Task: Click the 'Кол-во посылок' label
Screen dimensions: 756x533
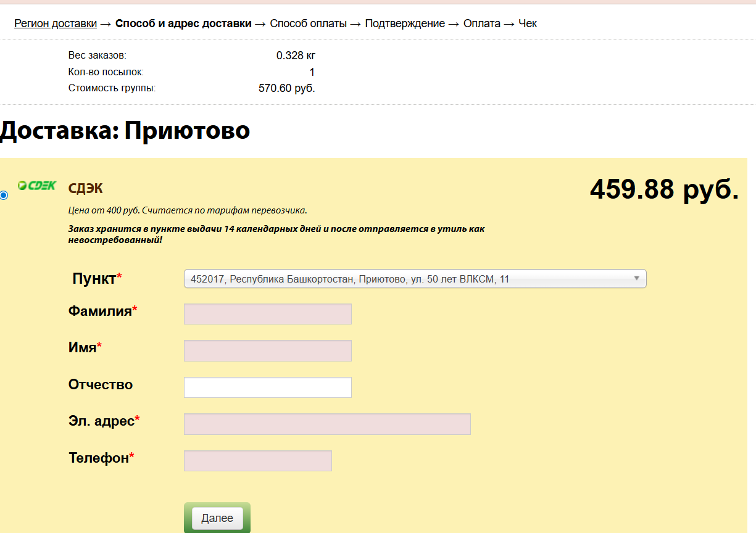Action: (x=106, y=72)
